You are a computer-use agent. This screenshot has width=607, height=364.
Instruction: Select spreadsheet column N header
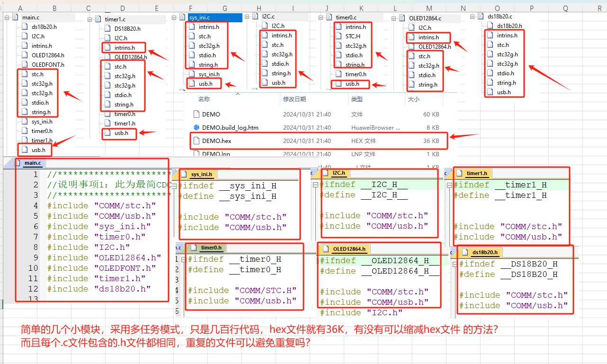coord(463,8)
